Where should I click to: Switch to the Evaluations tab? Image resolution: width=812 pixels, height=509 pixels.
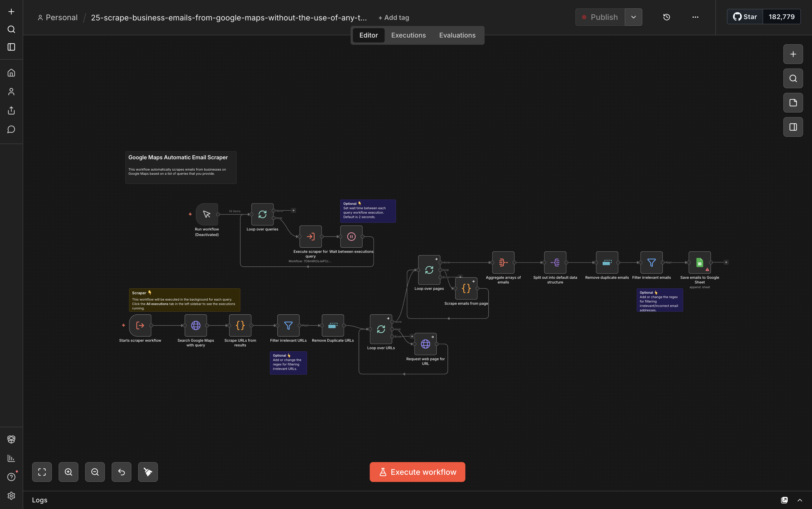pyautogui.click(x=457, y=35)
